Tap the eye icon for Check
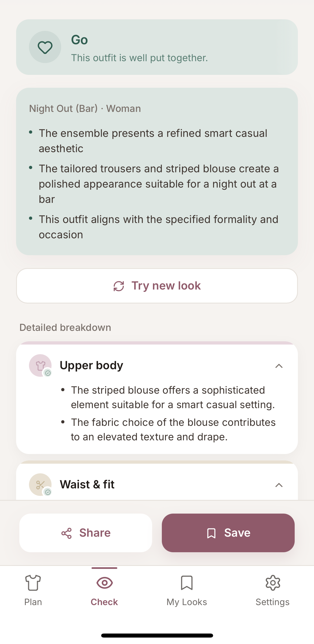This screenshot has height=644, width=314. tap(104, 583)
